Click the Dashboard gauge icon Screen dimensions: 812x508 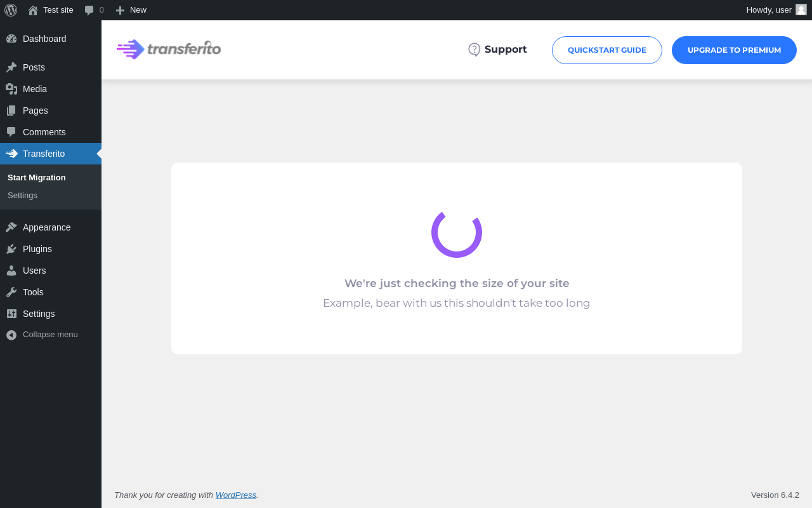pos(11,39)
